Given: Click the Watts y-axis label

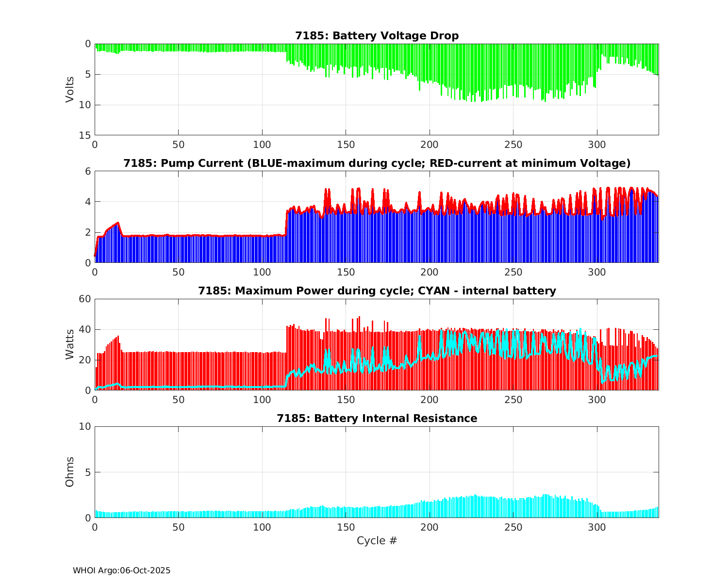Looking at the screenshot, I should tap(70, 344).
